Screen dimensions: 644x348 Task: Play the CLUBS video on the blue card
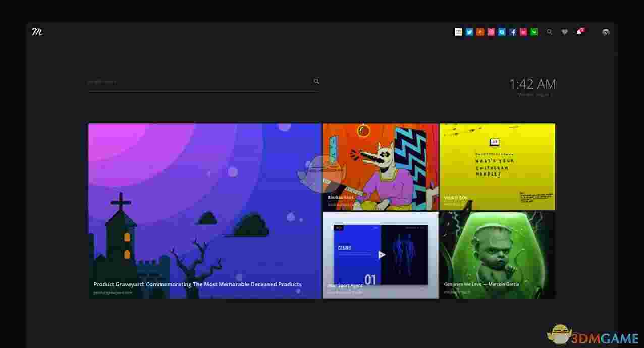381,254
